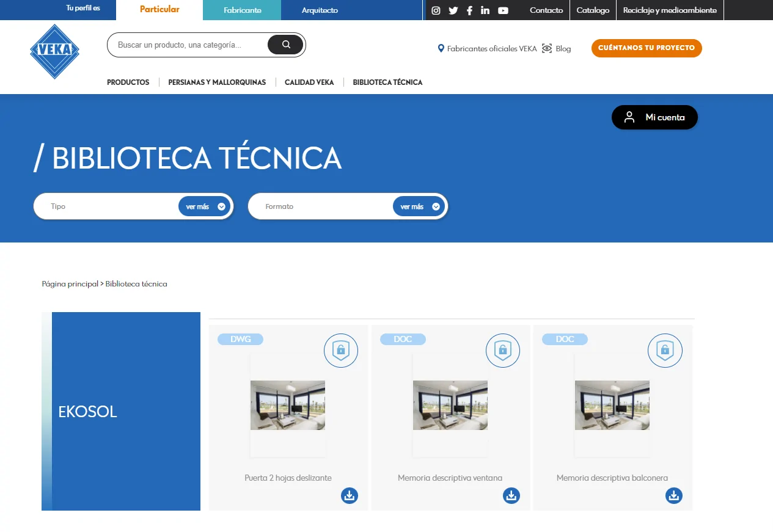The image size is (773, 532).
Task: Open VEKA Twitter icon
Action: (453, 10)
